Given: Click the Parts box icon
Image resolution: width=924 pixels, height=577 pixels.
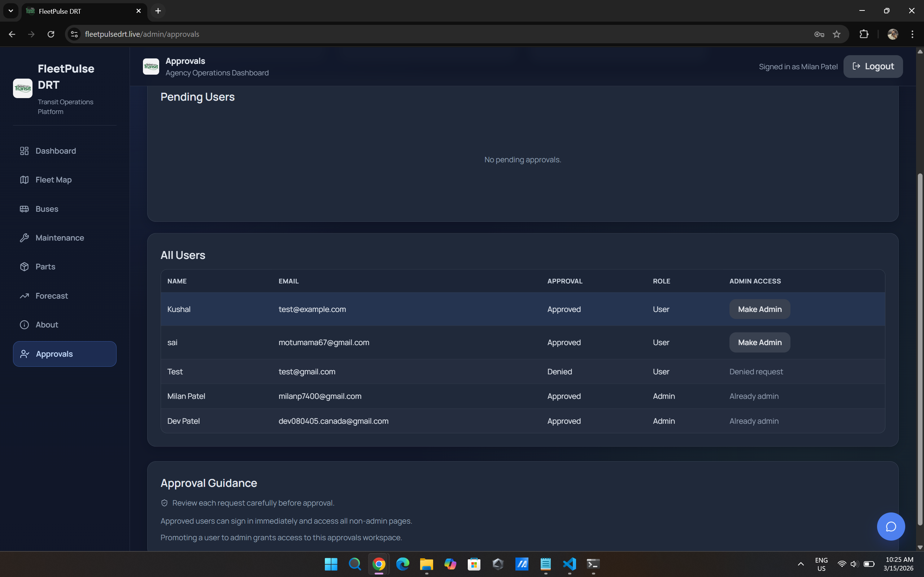Looking at the screenshot, I should pyautogui.click(x=25, y=267).
